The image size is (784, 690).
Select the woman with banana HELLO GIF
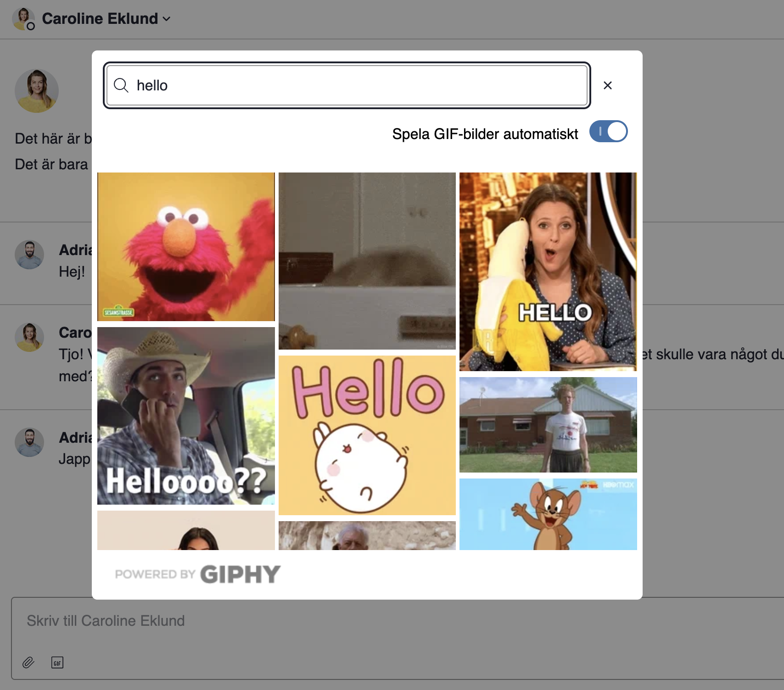(x=548, y=272)
